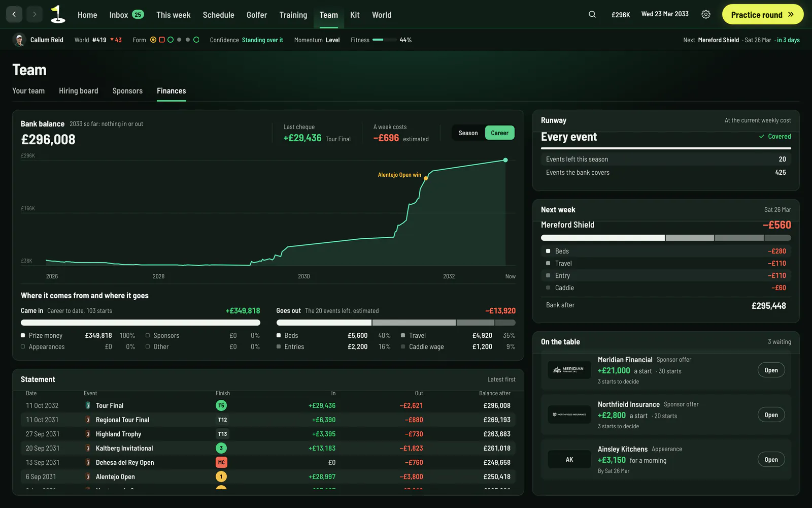The width and height of the screenshot is (812, 508).
Task: Switch to Sponsors tab
Action: (x=127, y=91)
